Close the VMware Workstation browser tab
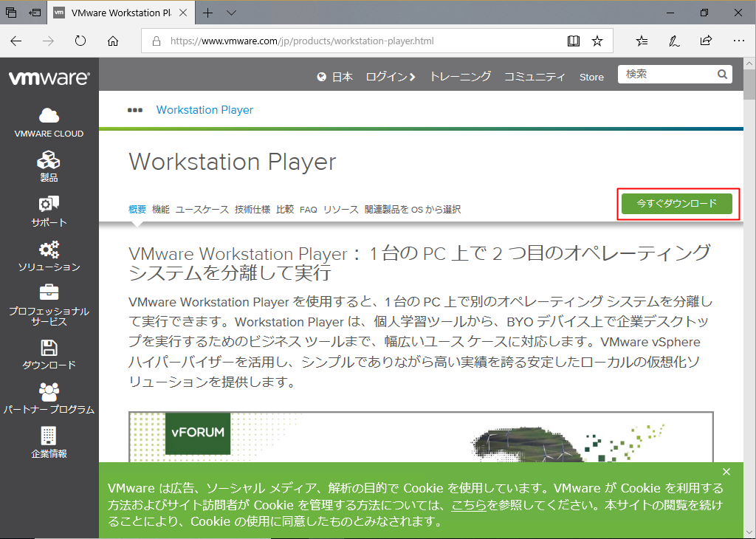 pos(183,13)
